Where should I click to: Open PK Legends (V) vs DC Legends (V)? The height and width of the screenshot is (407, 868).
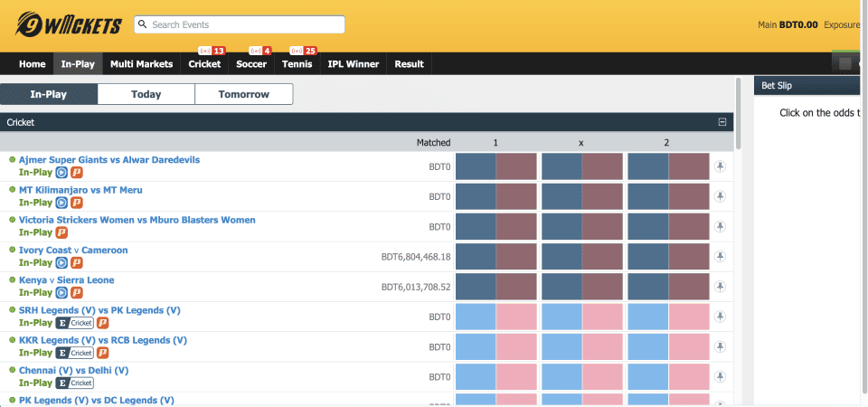click(x=97, y=401)
